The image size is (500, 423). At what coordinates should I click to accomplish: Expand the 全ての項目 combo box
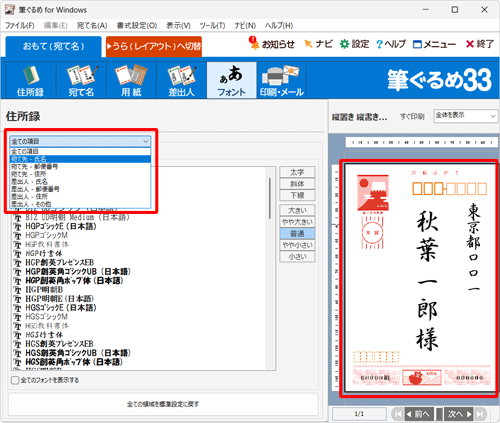pos(80,141)
